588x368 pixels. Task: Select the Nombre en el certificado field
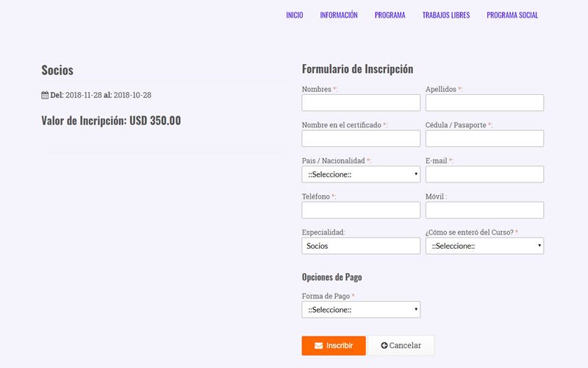(361, 138)
